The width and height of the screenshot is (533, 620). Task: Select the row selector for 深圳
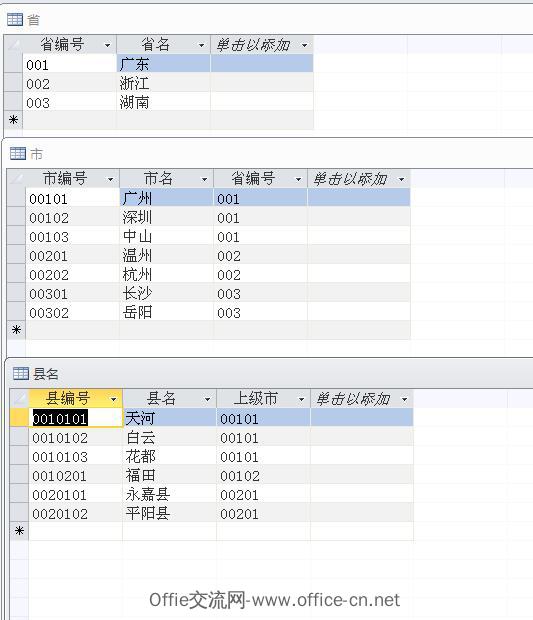(16, 217)
